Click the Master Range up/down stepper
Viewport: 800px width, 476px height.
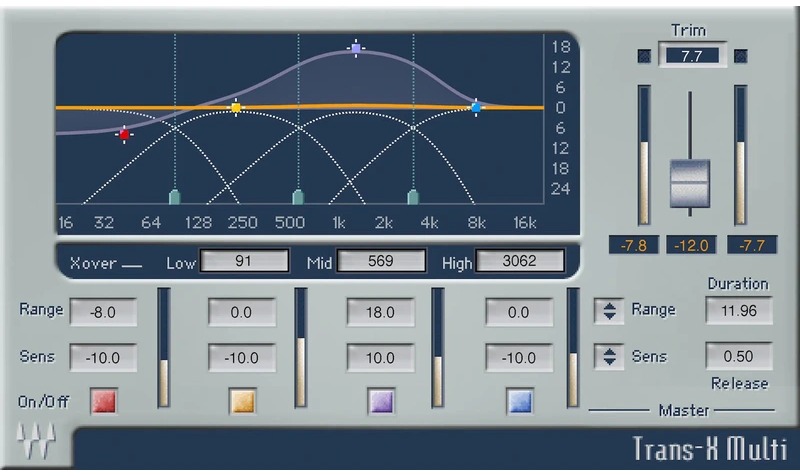pos(609,311)
